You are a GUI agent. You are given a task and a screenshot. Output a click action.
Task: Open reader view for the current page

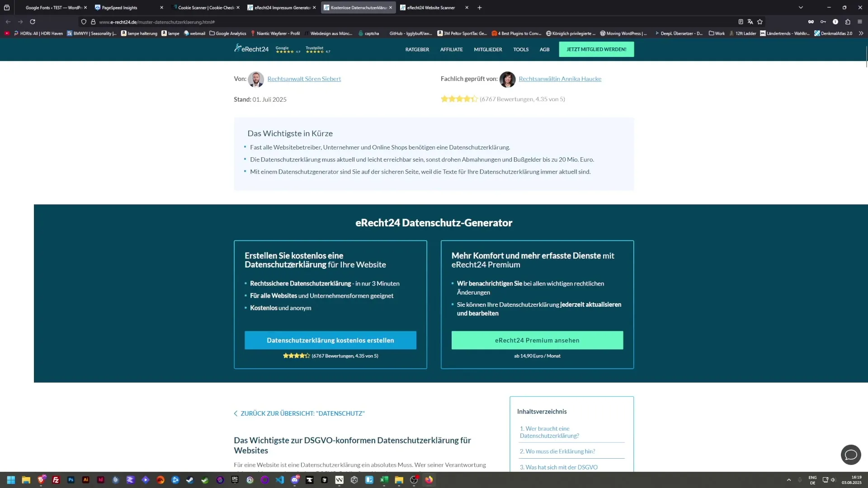741,22
